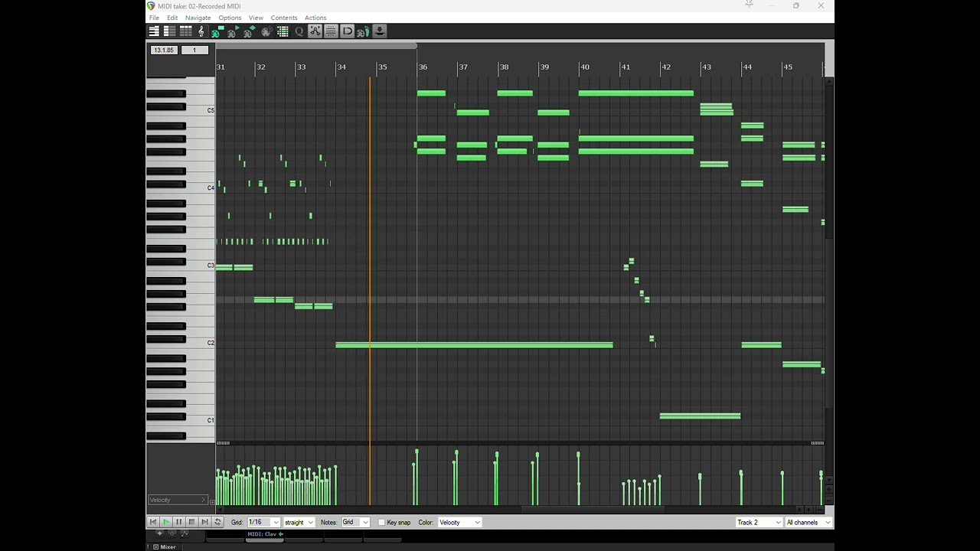
Task: Open the Actions menu
Action: pos(315,18)
